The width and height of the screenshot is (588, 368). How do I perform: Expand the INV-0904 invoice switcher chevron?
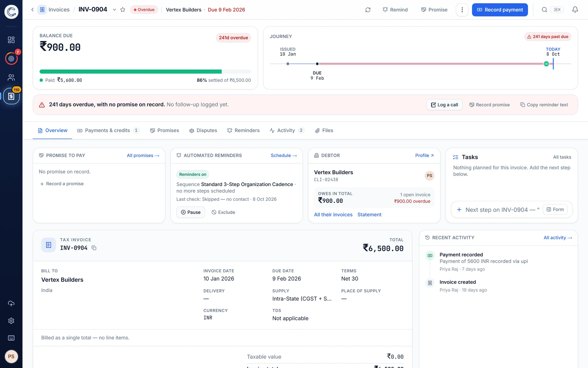[114, 10]
